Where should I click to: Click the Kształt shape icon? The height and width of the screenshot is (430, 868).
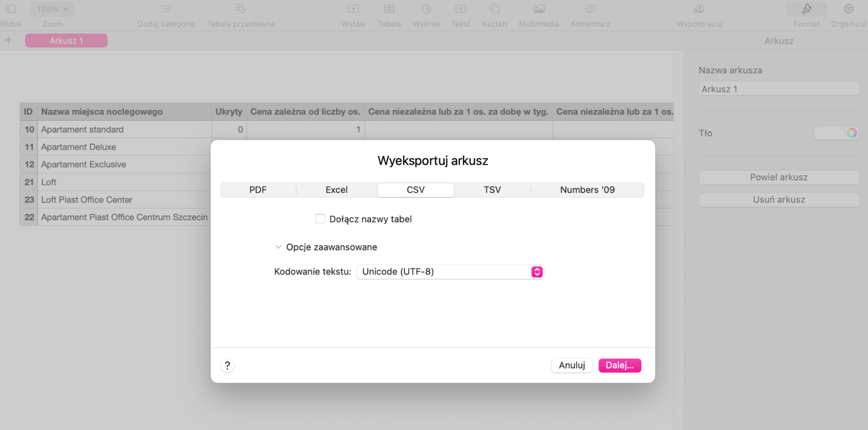(494, 9)
